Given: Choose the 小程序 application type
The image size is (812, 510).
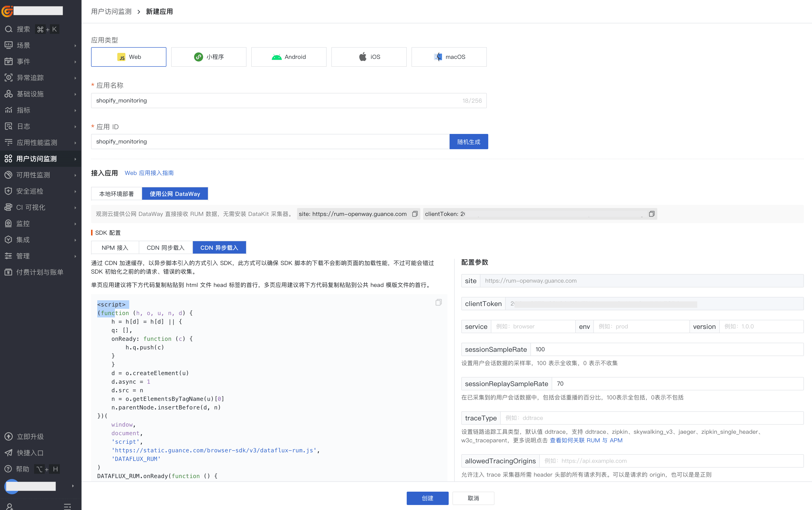Looking at the screenshot, I should pos(209,57).
